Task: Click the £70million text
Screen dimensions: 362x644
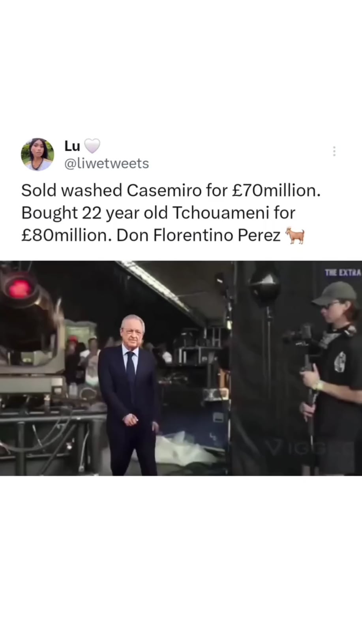Action: (275, 190)
